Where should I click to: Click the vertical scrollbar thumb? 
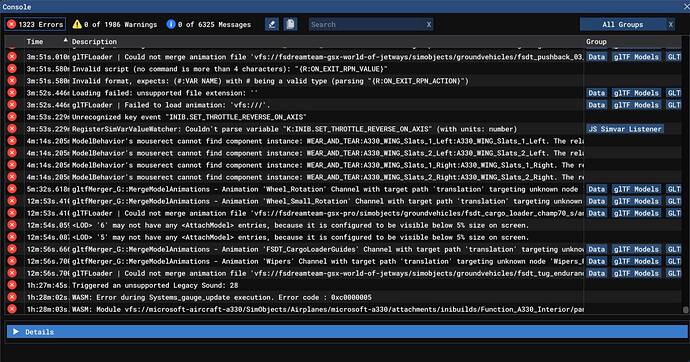click(x=685, y=310)
